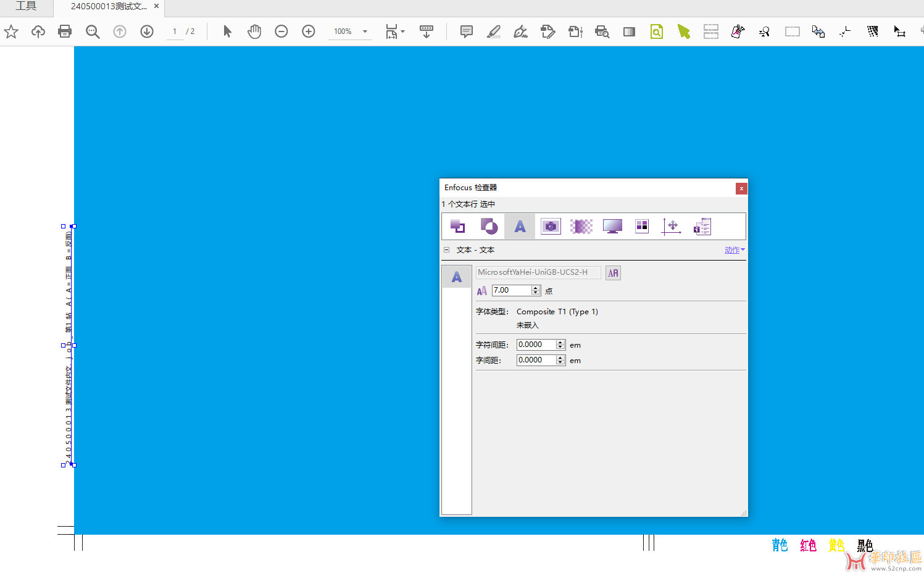Close the Enfocus 检查器 panel
924x573 pixels.
click(741, 188)
